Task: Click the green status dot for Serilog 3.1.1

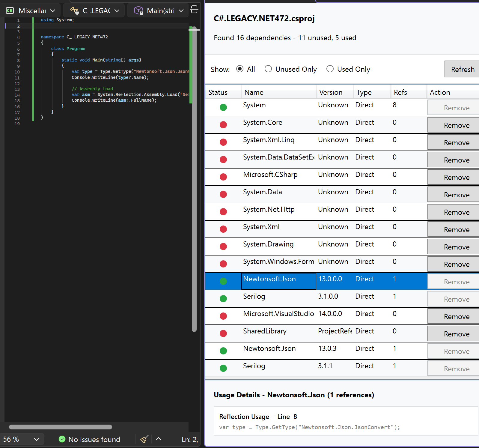Action: [x=223, y=368]
